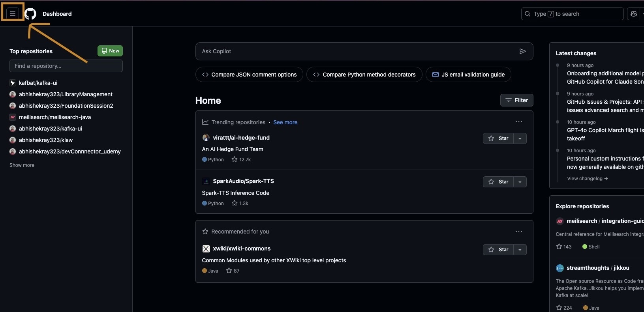Star the xwiki/xwiki-commons repository
Viewport: 644px width, 312px height.
(x=498, y=250)
